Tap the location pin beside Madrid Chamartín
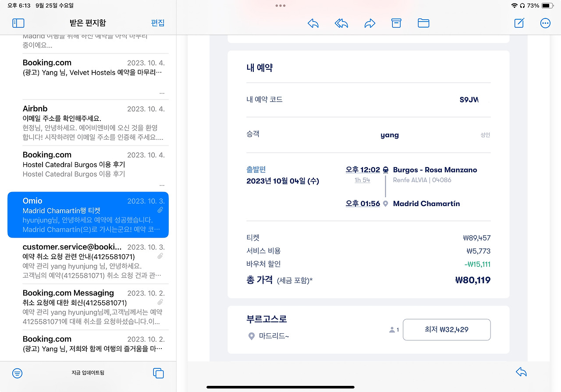This screenshot has height=392, width=561. tap(386, 204)
